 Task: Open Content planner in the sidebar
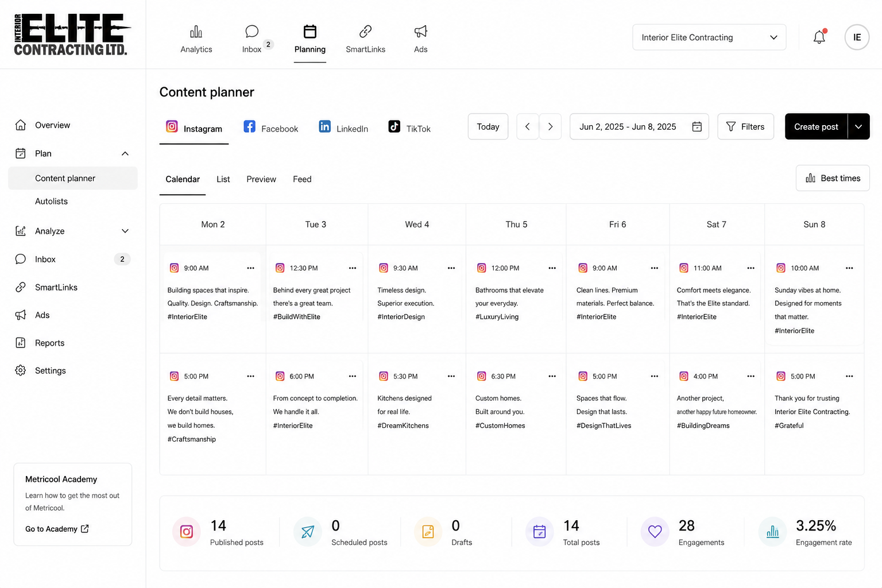coord(73,178)
